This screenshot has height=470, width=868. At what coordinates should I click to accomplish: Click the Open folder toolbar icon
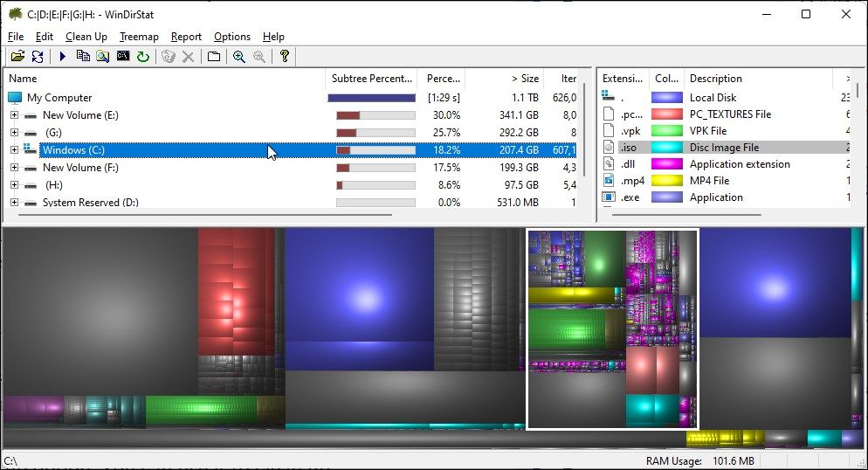tap(17, 57)
